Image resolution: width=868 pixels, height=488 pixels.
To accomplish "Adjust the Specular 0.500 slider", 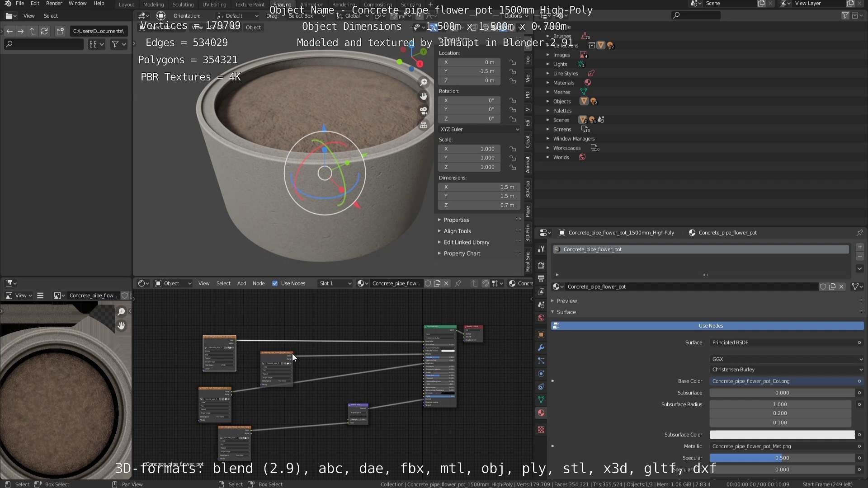I will [782, 458].
